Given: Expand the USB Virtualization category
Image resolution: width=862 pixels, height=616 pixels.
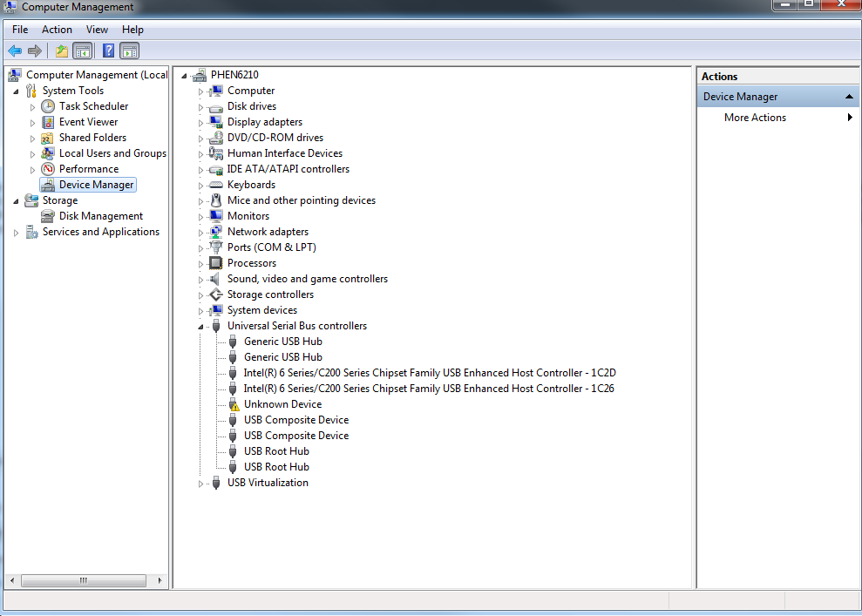Looking at the screenshot, I should [200, 484].
